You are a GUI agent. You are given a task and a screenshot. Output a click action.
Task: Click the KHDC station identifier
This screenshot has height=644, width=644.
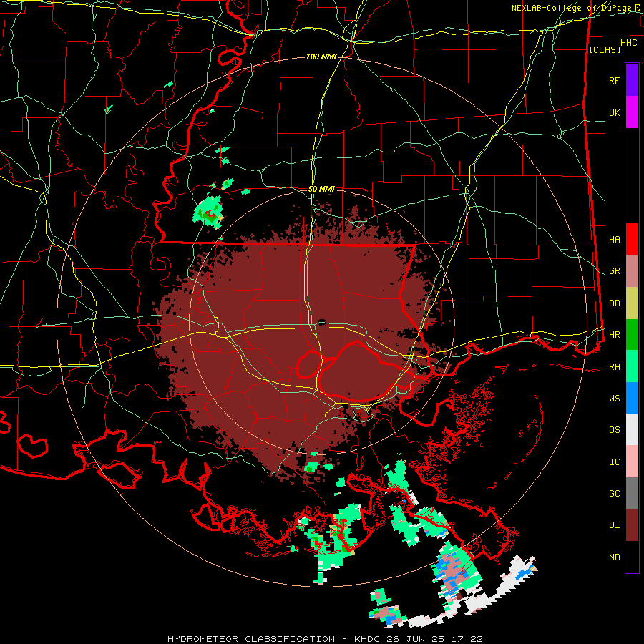pyautogui.click(x=369, y=639)
